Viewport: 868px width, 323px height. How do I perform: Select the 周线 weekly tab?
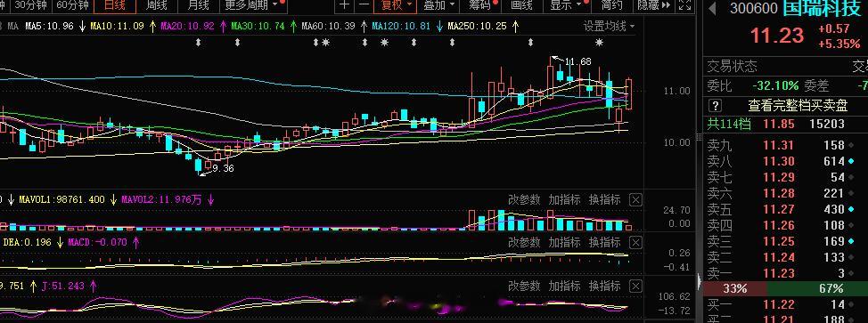[x=156, y=5]
